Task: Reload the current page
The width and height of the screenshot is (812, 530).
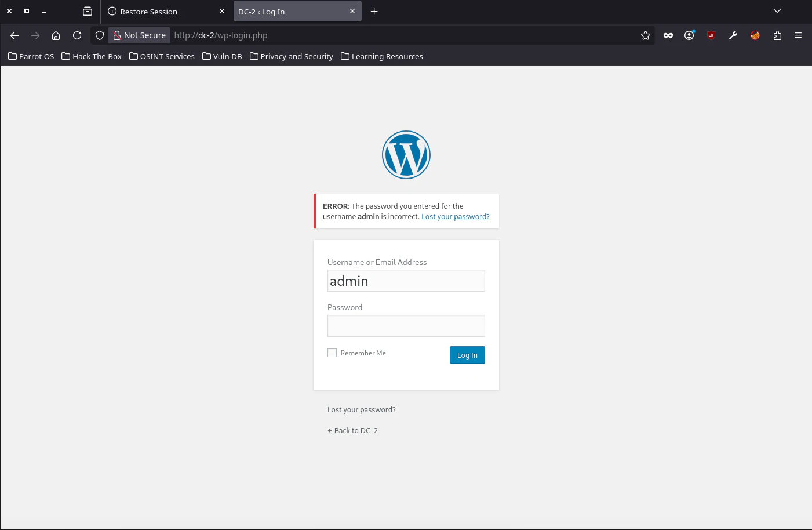Action: [77, 35]
